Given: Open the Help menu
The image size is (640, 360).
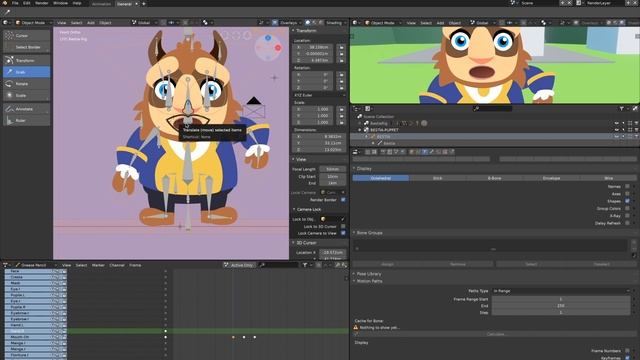Looking at the screenshot, I should pos(77,3).
